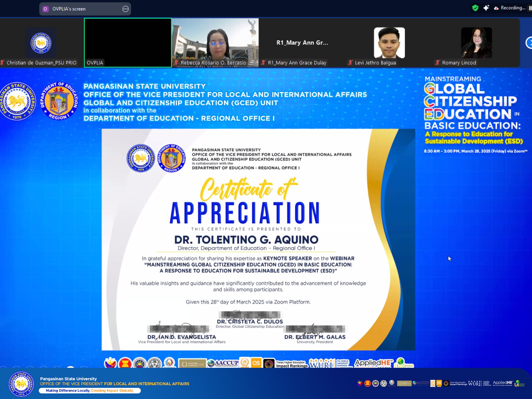Click the green encryption shield icon
The image size is (532, 399).
[475, 8]
